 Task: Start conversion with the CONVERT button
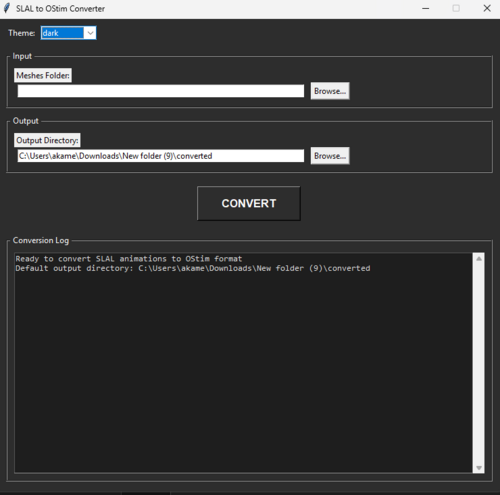[x=249, y=203]
